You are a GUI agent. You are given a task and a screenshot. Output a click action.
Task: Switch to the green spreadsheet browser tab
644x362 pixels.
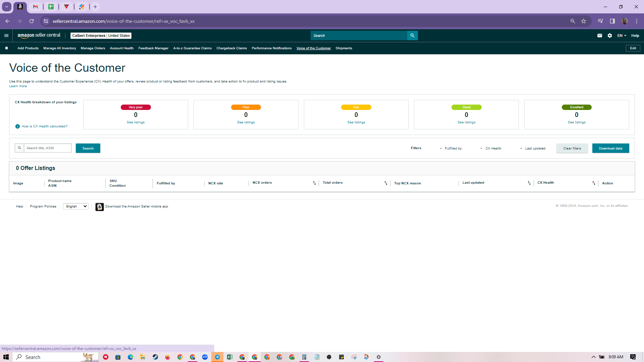(51, 7)
